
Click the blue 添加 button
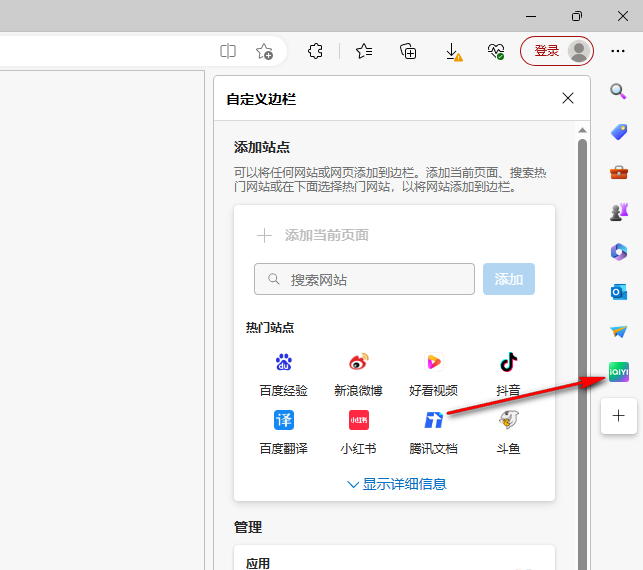tap(508, 279)
